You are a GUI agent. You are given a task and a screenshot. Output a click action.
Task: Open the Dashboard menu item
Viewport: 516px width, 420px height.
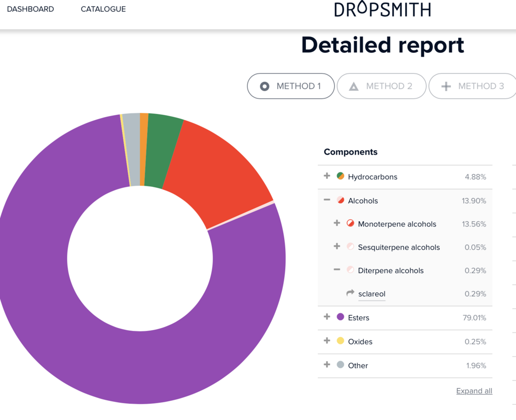[x=30, y=9]
